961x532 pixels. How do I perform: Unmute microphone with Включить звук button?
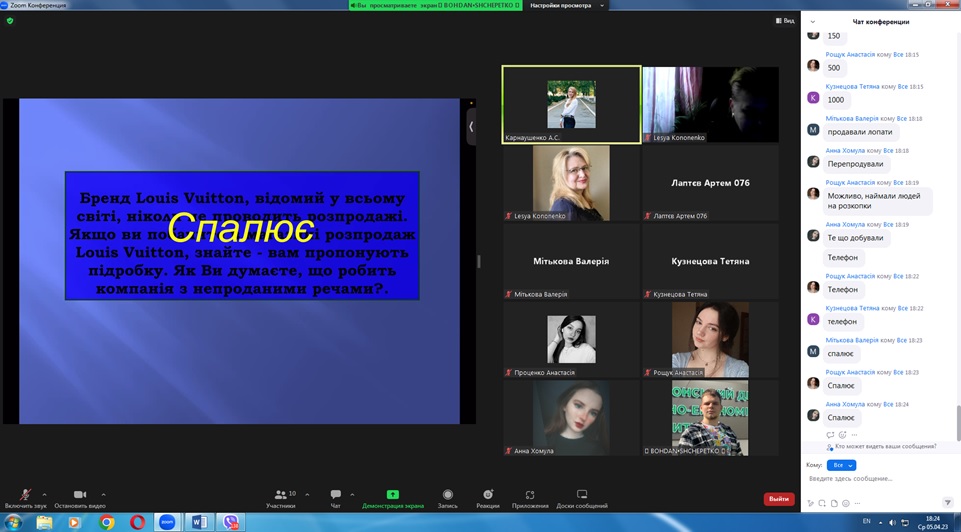coord(25,498)
